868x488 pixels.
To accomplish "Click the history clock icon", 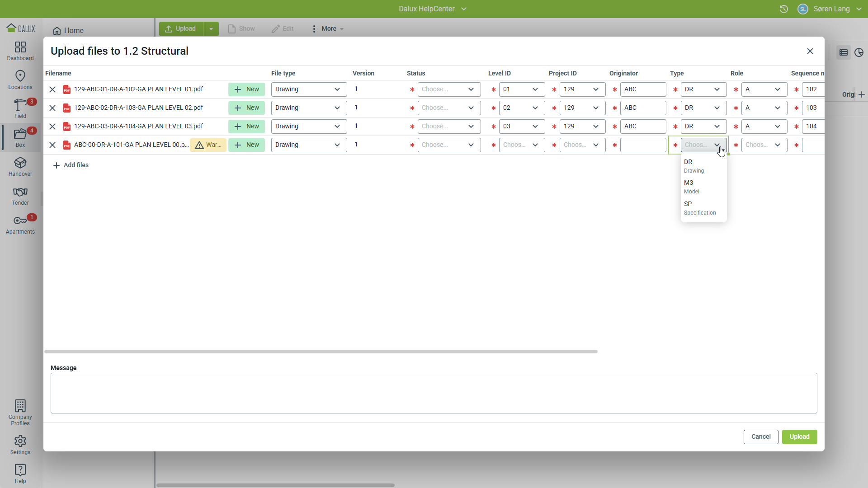I will (x=784, y=9).
